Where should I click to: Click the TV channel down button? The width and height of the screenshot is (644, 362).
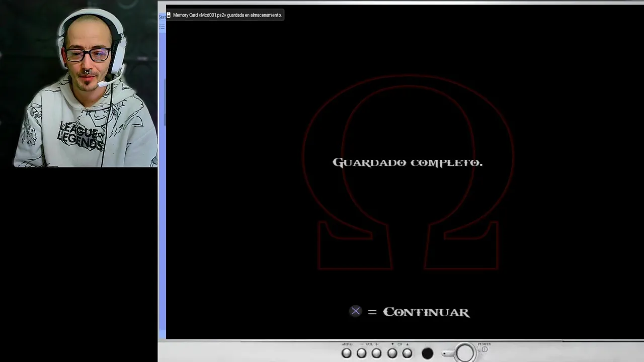point(392,353)
